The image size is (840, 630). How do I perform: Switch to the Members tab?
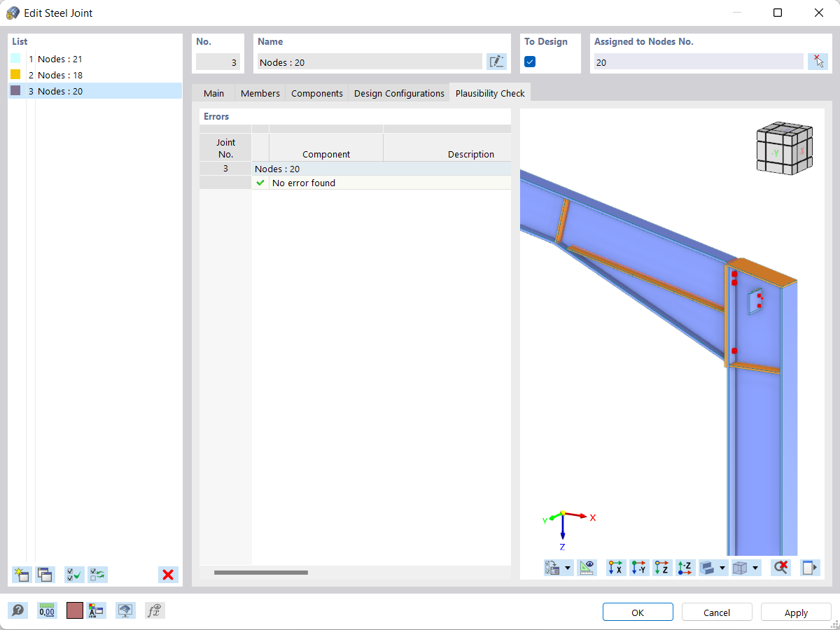(260, 92)
